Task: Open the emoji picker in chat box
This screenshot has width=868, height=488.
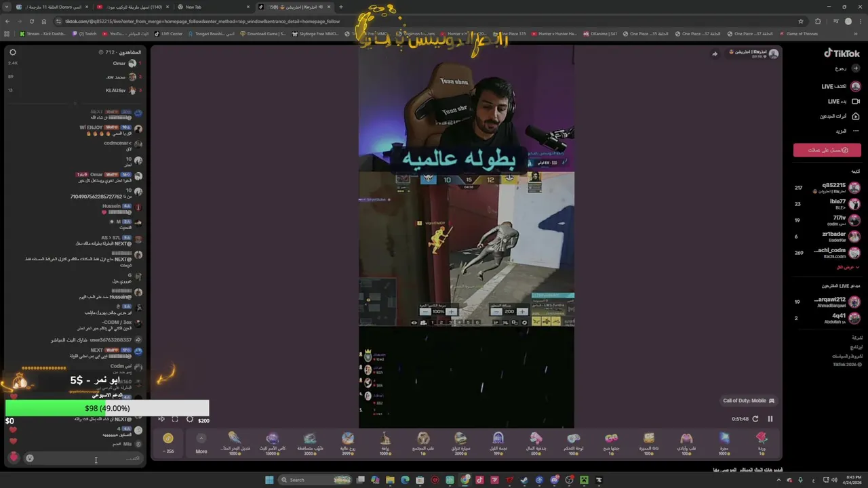Action: click(30, 458)
